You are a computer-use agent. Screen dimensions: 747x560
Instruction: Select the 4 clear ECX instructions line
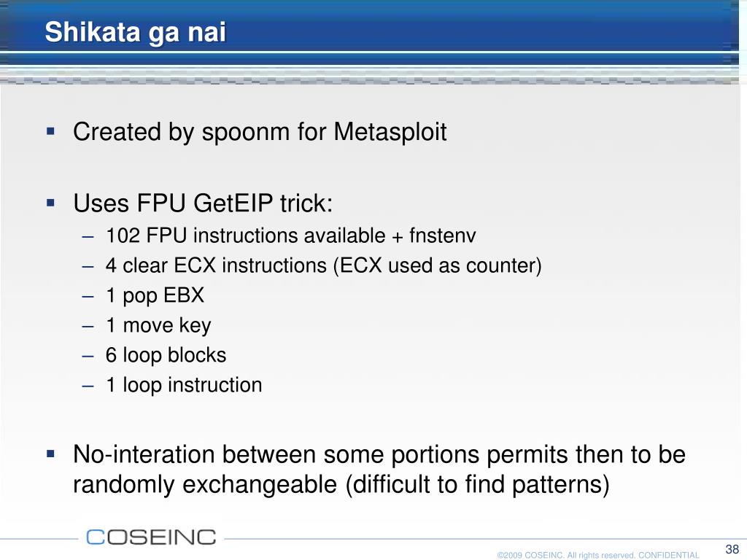323,265
